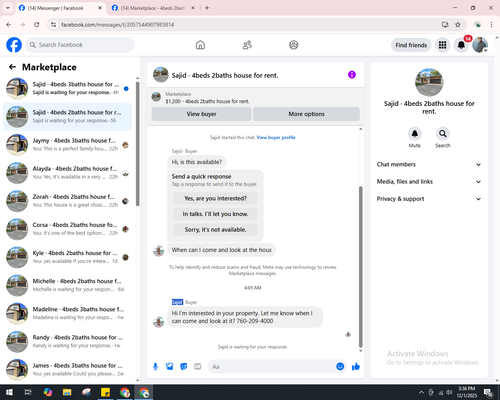Expand Media, files and links section
Viewport: 500px width, 400px height.
tap(429, 182)
